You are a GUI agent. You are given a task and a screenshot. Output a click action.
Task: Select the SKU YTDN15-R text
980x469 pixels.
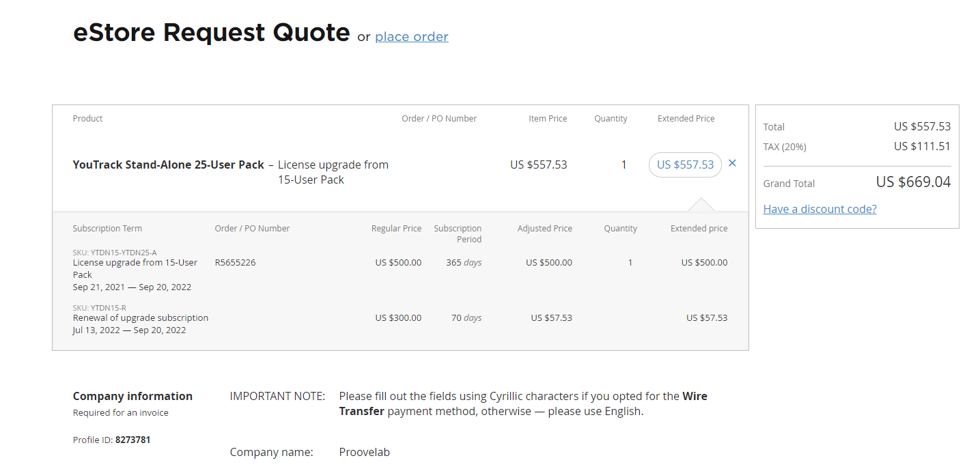point(100,308)
